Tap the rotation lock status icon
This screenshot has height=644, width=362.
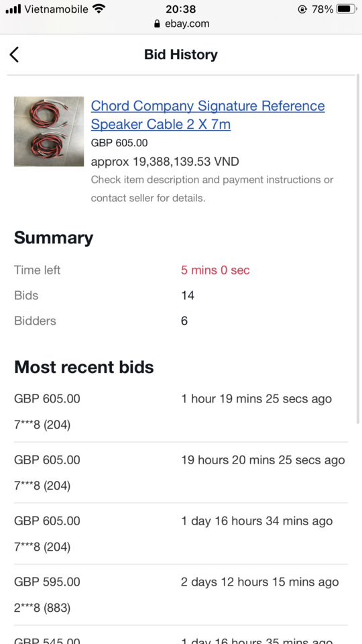[302, 9]
